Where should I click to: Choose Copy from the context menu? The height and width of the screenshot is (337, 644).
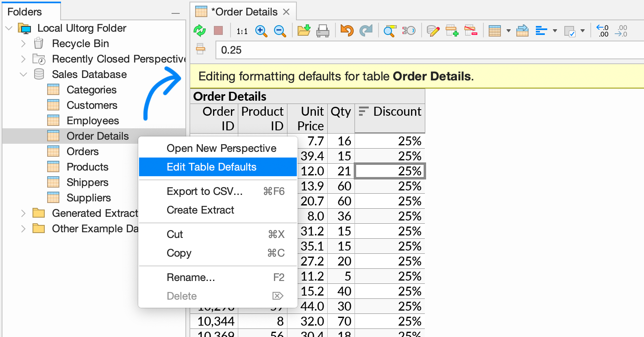pyautogui.click(x=218, y=253)
